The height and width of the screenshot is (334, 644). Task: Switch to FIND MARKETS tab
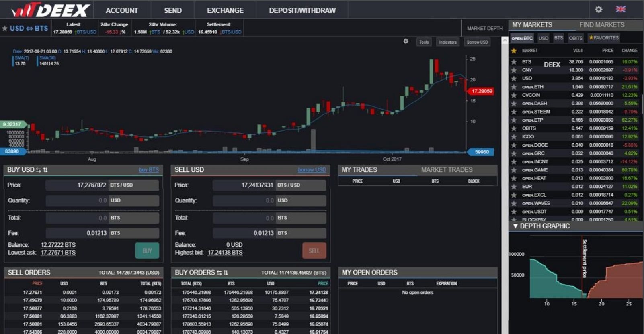tap(602, 25)
